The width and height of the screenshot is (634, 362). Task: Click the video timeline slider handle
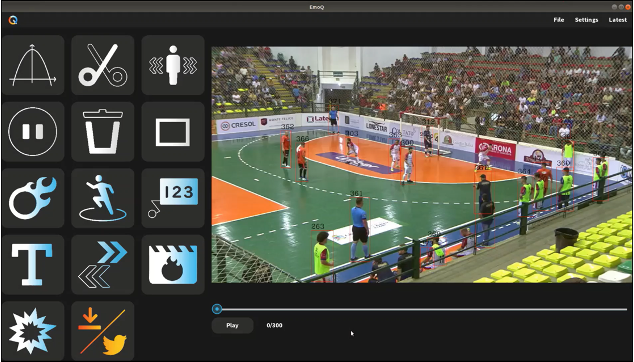coord(217,309)
